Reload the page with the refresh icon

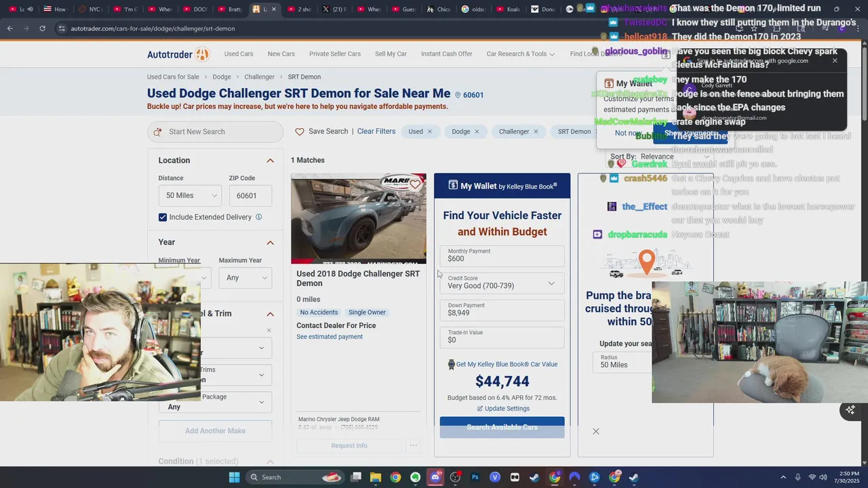tap(42, 28)
